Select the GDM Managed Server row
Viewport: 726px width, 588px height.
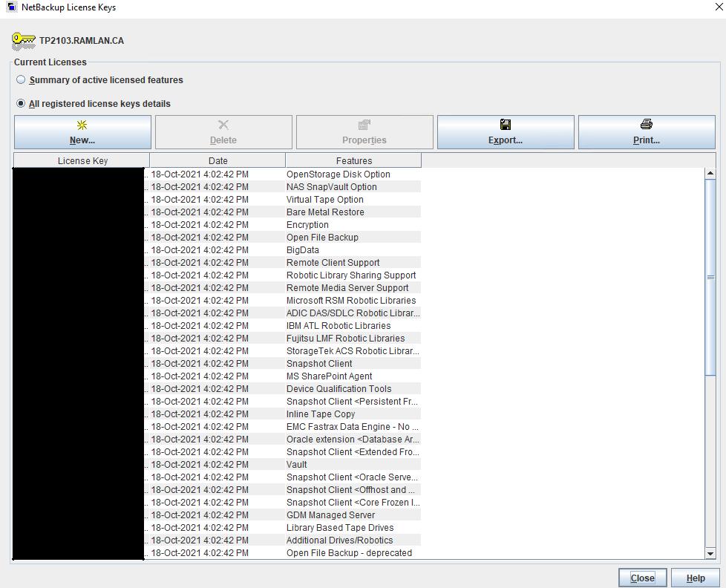pyautogui.click(x=218, y=514)
